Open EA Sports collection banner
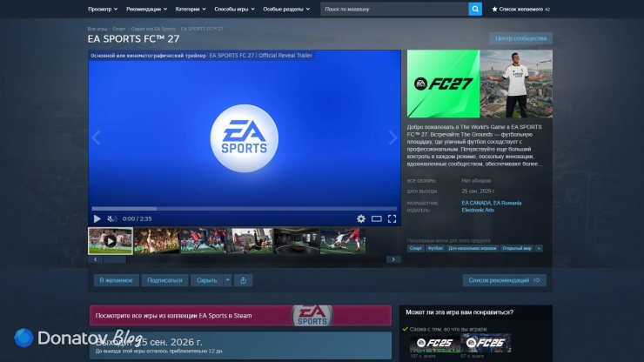Image resolution: width=644 pixels, height=362 pixels. coord(240,316)
